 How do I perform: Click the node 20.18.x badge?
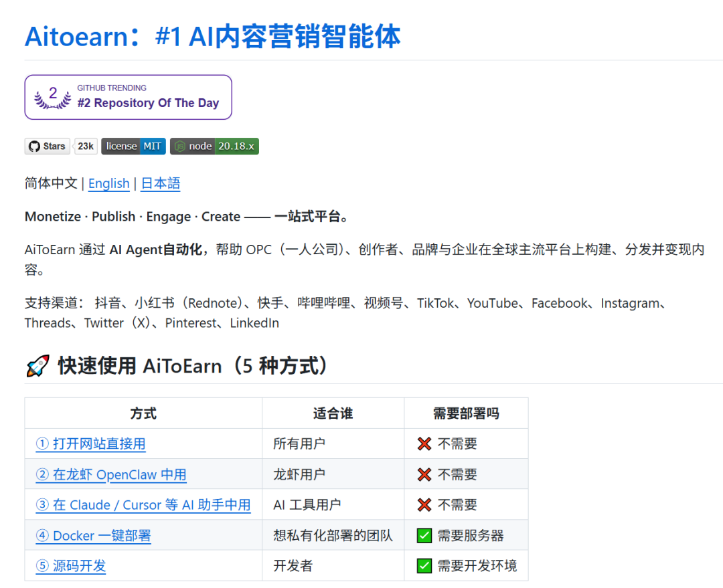(x=214, y=146)
